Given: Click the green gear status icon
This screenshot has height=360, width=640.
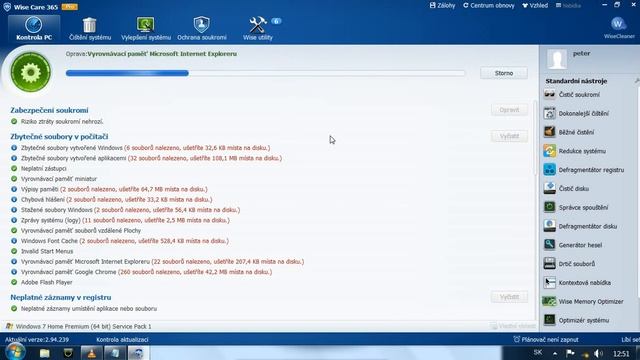Looking at the screenshot, I should (x=31, y=72).
